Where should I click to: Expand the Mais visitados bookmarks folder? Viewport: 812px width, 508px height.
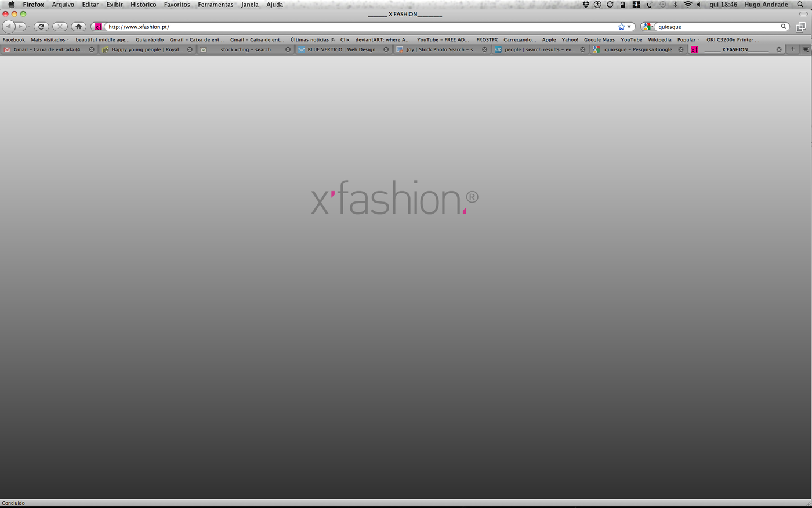[50, 40]
